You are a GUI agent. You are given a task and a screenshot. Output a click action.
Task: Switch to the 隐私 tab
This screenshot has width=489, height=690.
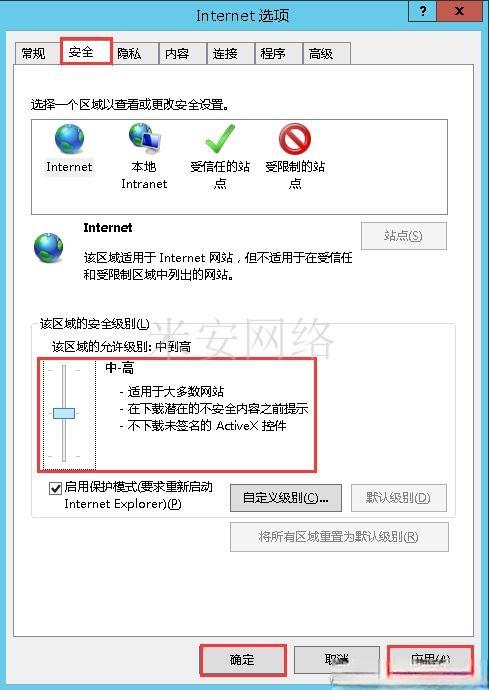[x=129, y=54]
